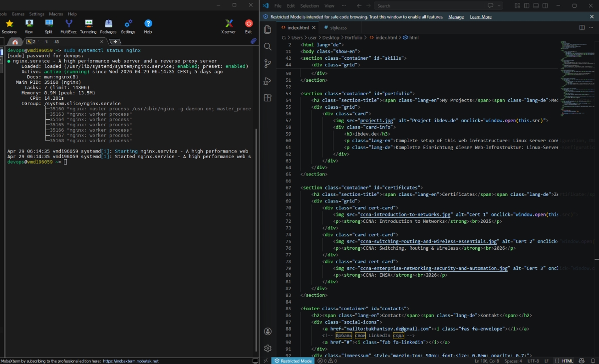
Task: Open the Accounts icon in VS Code
Action: 268,332
